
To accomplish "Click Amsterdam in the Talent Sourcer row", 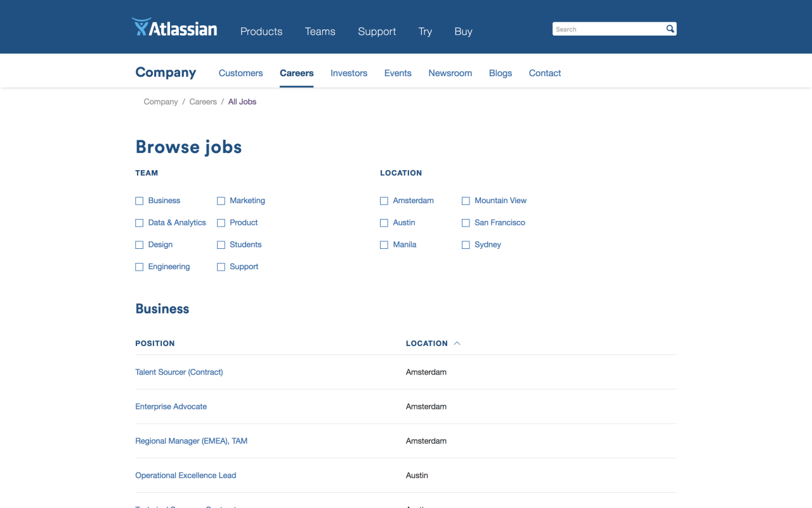I will coord(426,372).
